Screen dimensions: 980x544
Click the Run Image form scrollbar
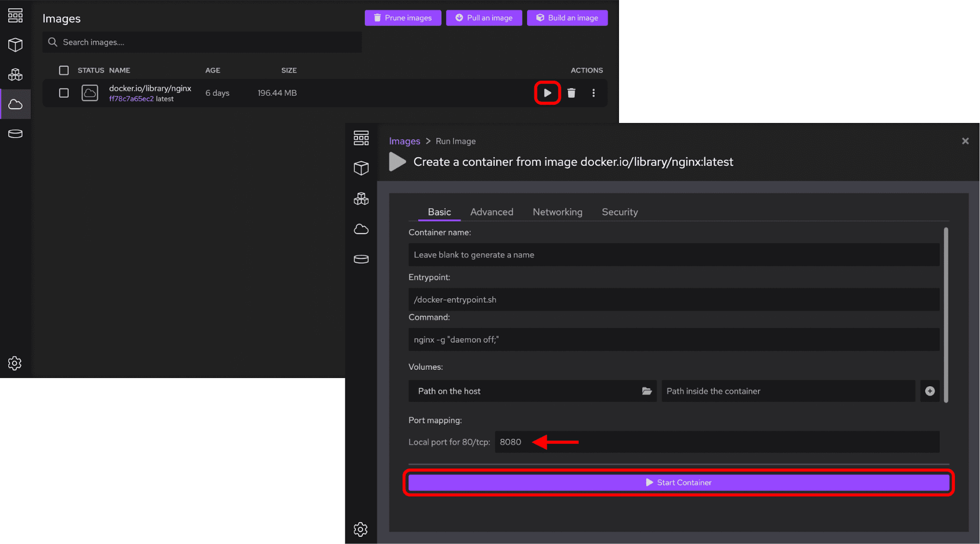pyautogui.click(x=946, y=315)
